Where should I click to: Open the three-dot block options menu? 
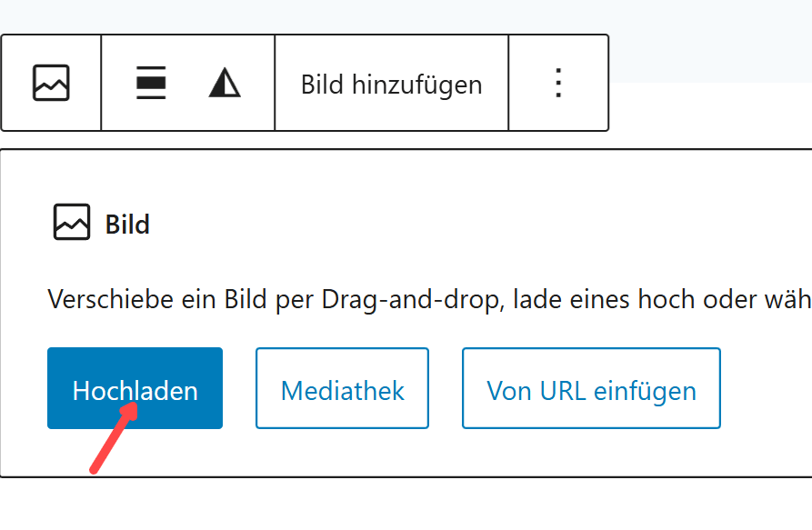click(x=558, y=84)
